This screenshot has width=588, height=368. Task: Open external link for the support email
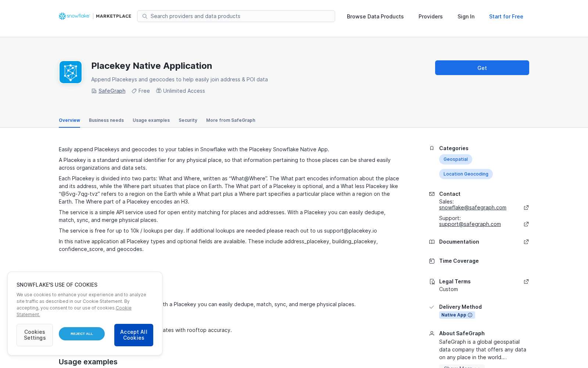click(526, 224)
